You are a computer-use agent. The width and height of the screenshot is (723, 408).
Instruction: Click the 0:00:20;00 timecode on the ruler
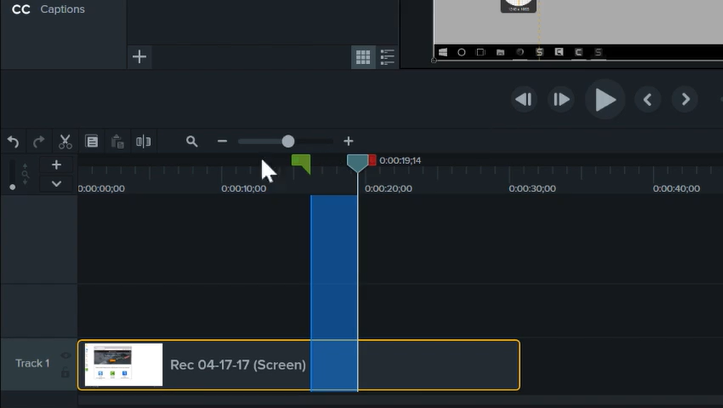[x=388, y=189]
